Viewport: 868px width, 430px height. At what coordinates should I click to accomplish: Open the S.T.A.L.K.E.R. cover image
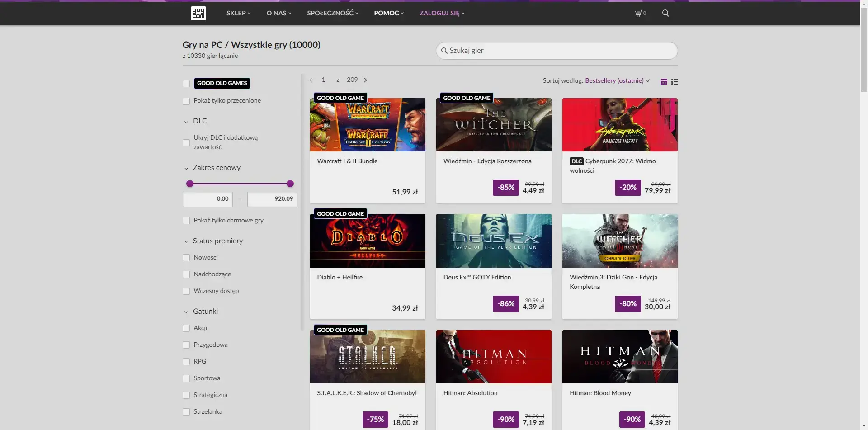coord(368,357)
